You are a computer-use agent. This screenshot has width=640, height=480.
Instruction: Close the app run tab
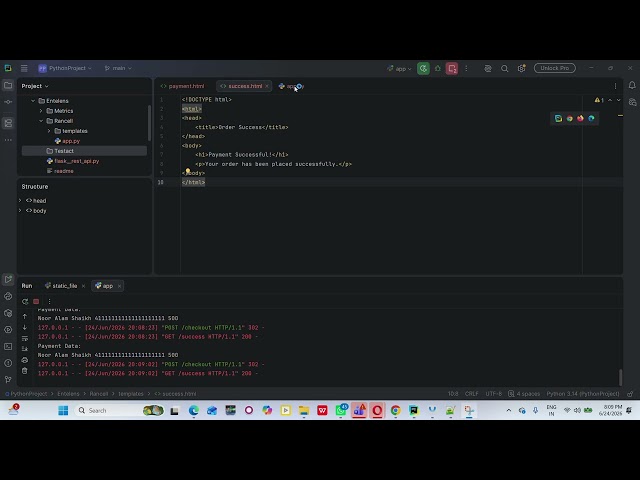tap(119, 286)
